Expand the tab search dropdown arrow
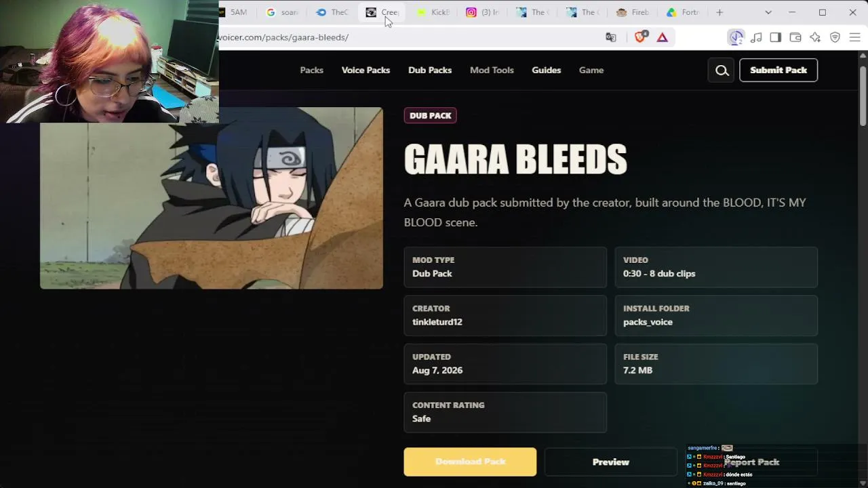 click(x=768, y=12)
